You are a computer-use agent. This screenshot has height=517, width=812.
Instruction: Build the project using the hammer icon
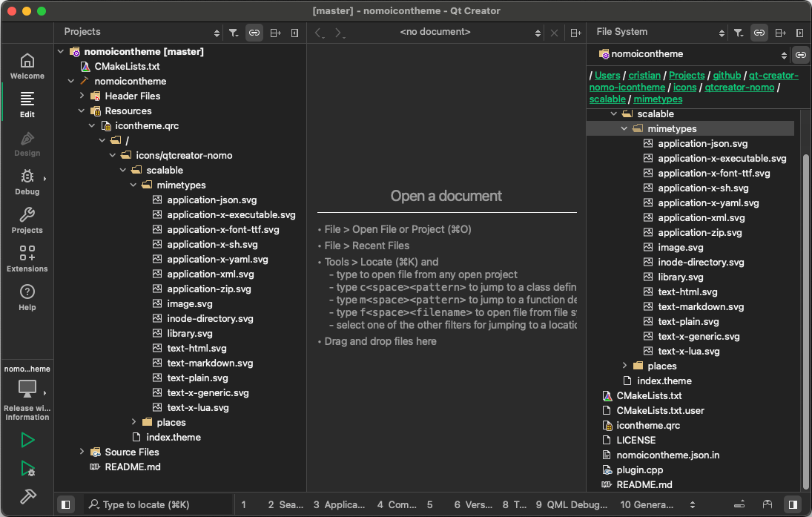click(27, 496)
